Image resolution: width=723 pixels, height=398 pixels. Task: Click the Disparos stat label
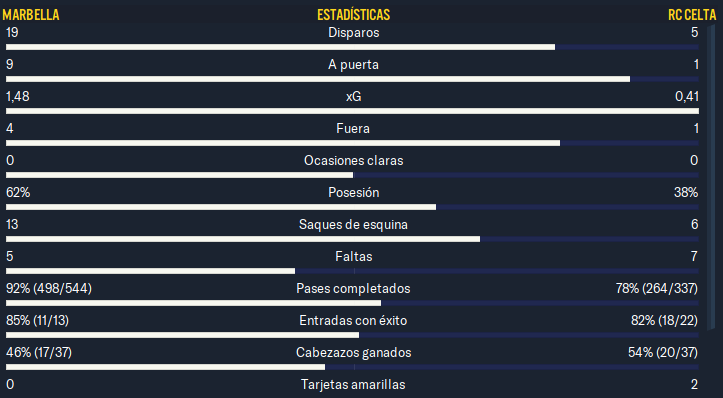point(354,33)
